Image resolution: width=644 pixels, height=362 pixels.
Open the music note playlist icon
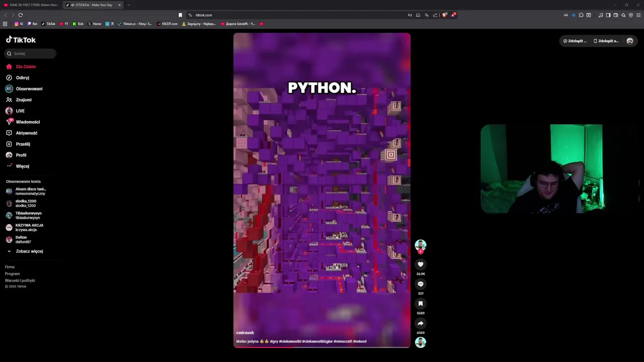click(601, 15)
